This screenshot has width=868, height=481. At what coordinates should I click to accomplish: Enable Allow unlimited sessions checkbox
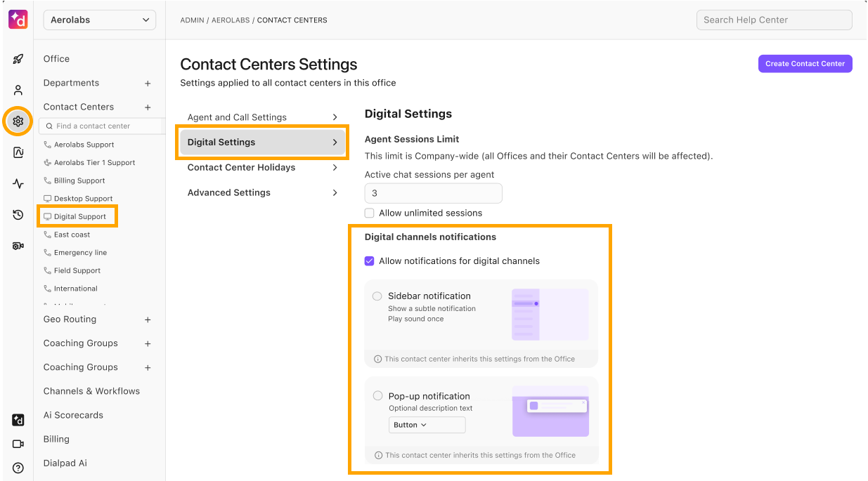pyautogui.click(x=370, y=213)
